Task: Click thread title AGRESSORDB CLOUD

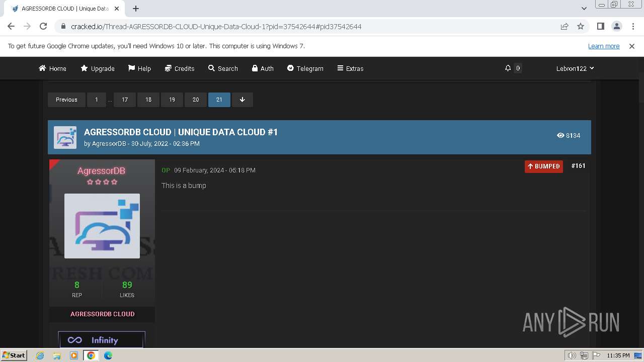Action: (x=181, y=132)
